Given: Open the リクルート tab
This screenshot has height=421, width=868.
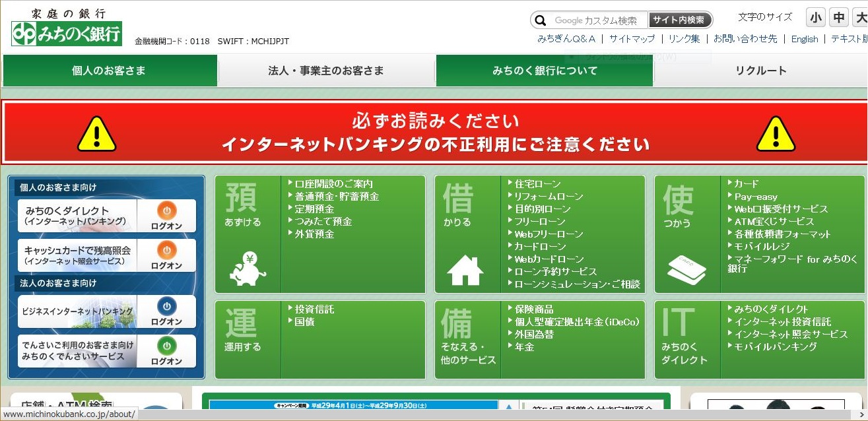Looking at the screenshot, I should click(760, 71).
